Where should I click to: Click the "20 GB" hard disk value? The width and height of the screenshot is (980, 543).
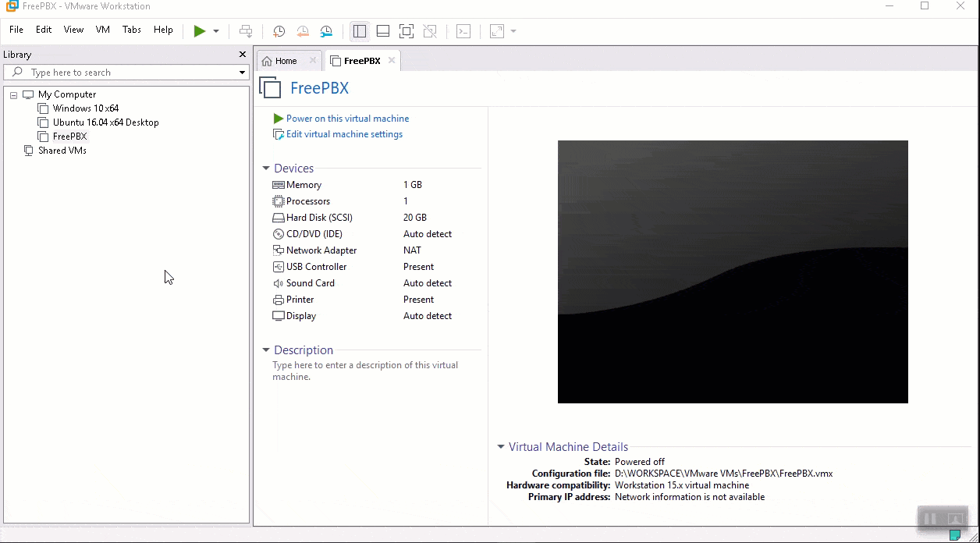click(x=415, y=218)
